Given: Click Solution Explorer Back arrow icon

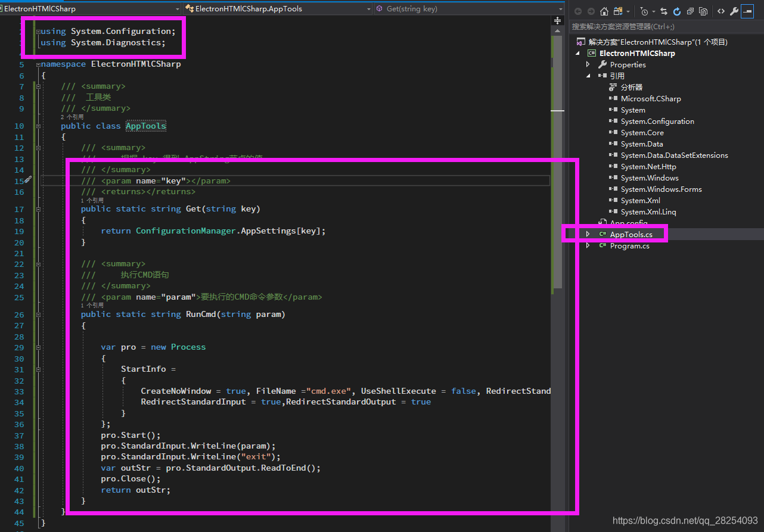Looking at the screenshot, I should pos(577,11).
